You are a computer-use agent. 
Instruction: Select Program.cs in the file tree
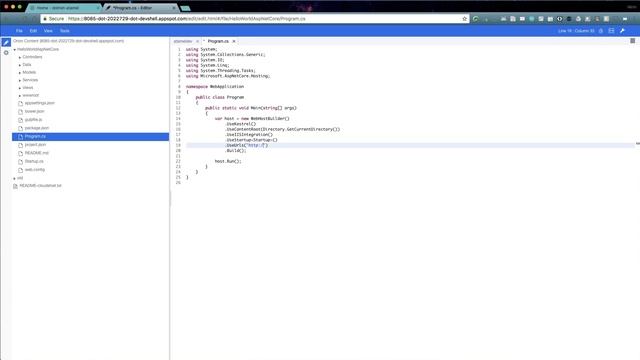(x=90, y=136)
